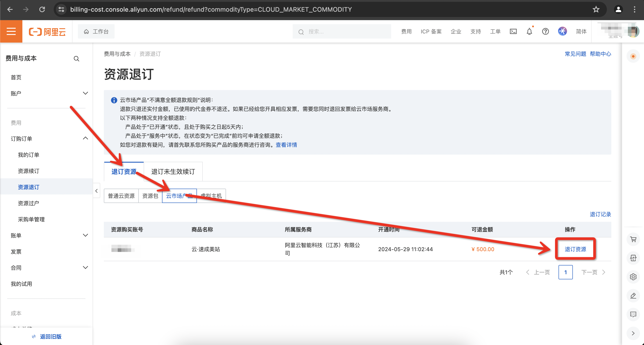Open the shopping cart in right rail
The width and height of the screenshot is (644, 345).
(633, 240)
